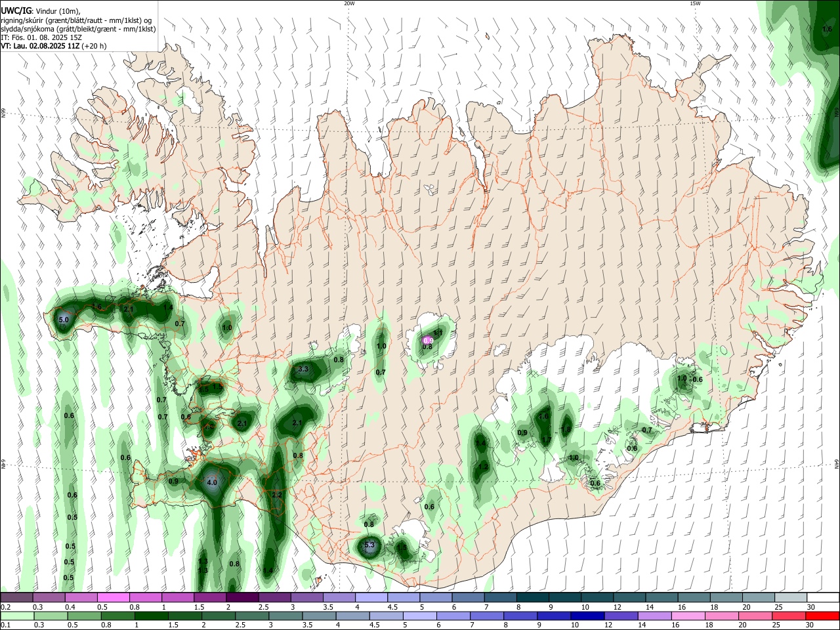Screen dimensions: 840x630
Task: Click the red swatch ending the rain legend
Action: tap(822, 616)
